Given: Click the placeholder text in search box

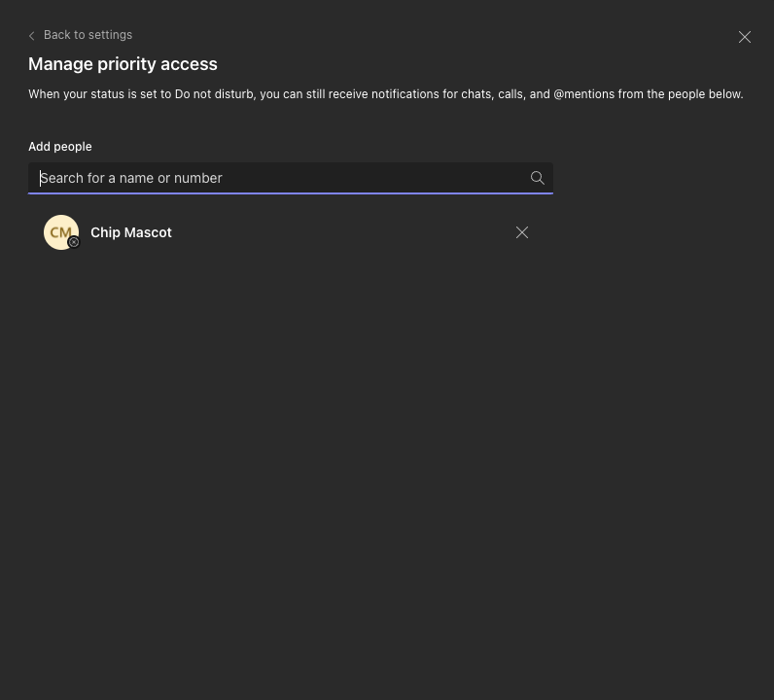Looking at the screenshot, I should tap(131, 178).
